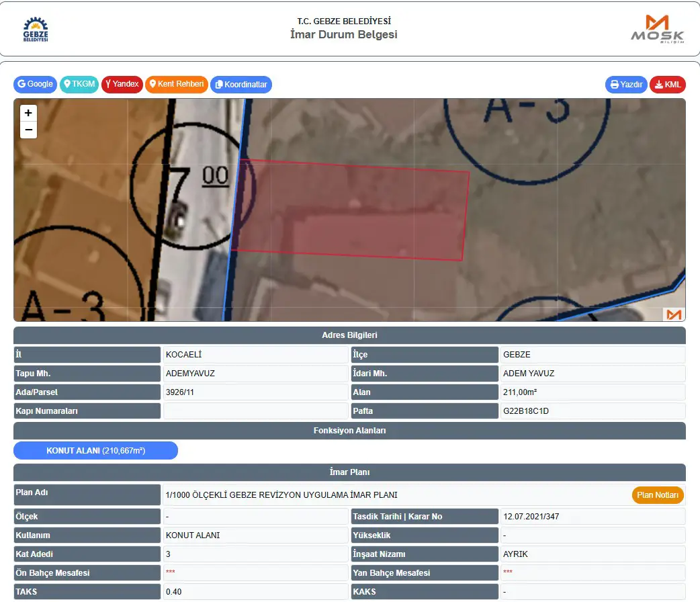This screenshot has height=602, width=700.
Task: Print the document with Yazdır
Action: pyautogui.click(x=626, y=85)
